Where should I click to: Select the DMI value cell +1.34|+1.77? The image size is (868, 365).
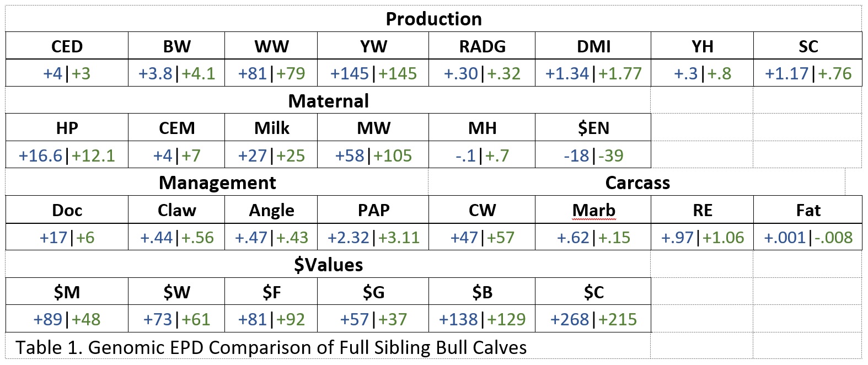[593, 73]
